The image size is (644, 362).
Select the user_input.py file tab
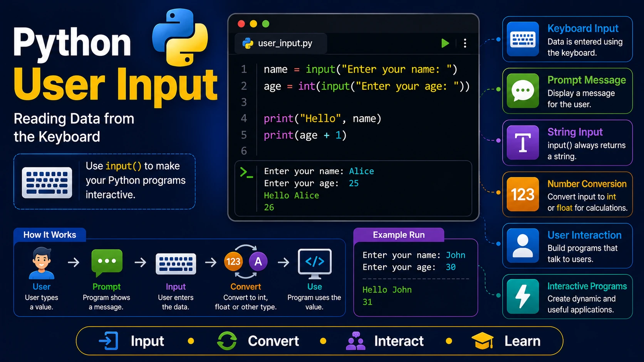tap(281, 43)
